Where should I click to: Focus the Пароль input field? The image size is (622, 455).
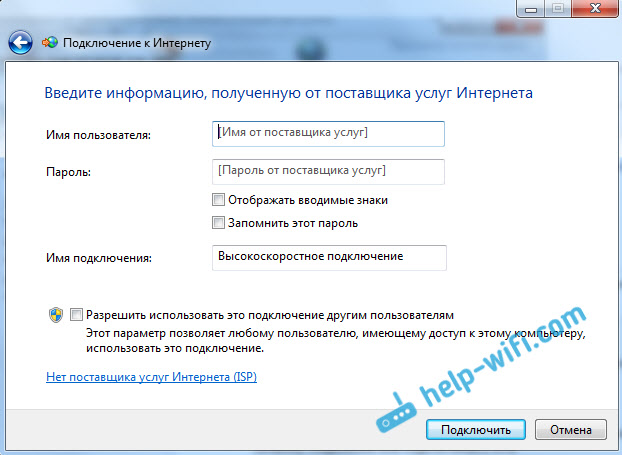pyautogui.click(x=328, y=172)
